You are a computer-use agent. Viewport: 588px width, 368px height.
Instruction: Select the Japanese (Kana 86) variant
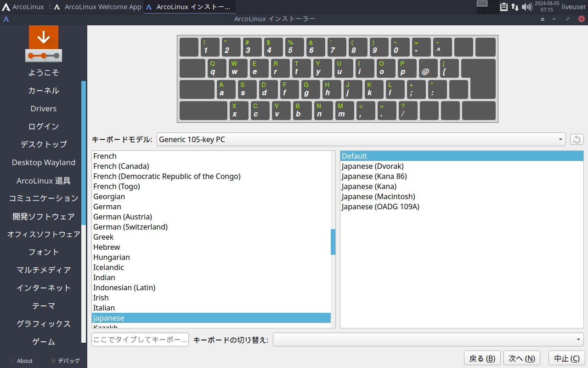[x=462, y=176]
